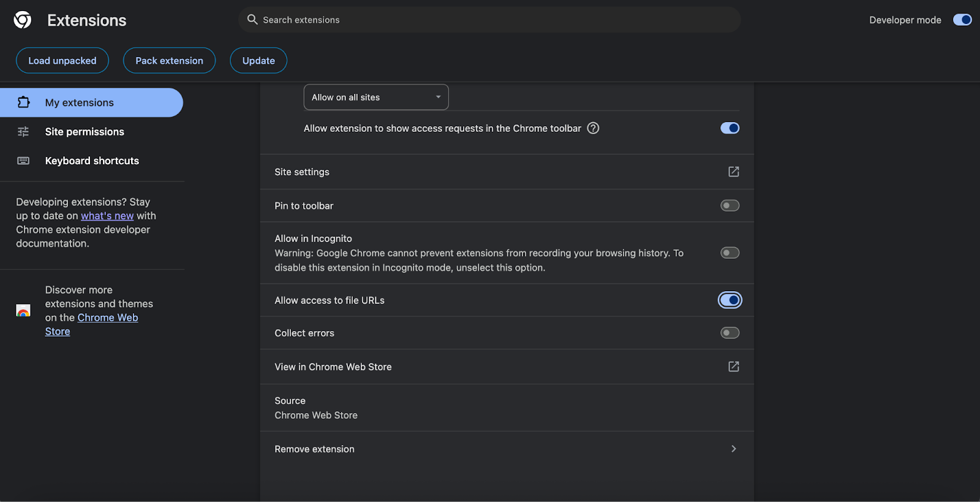
Task: Click the Pin to toolbar label
Action: click(x=304, y=206)
